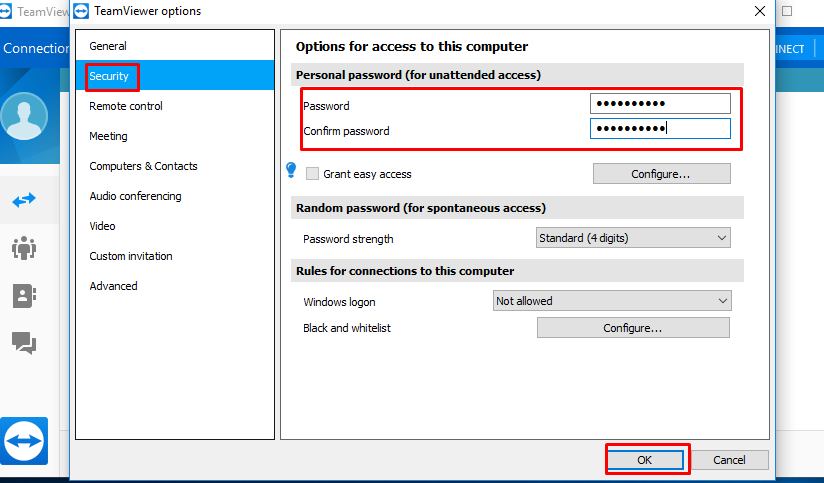The width and height of the screenshot is (824, 483).
Task: Open Remote control options category
Action: tap(175, 106)
